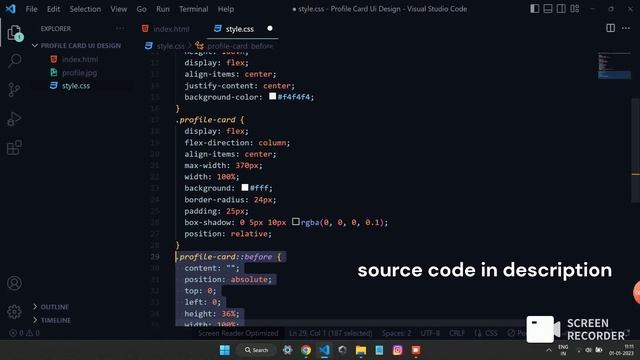Viewport: 640px width, 360px height.
Task: Click the red recorder app taskbar icon
Action: pyautogui.click(x=416, y=350)
